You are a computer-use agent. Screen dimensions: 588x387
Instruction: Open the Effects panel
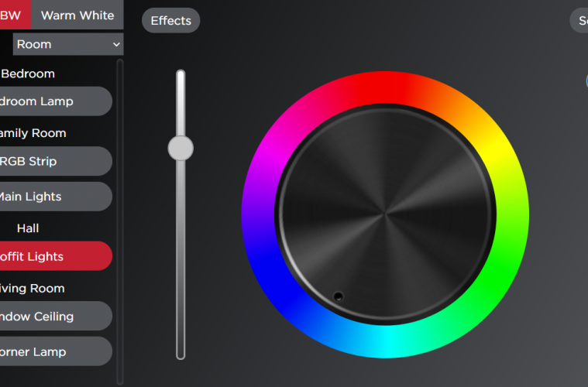pyautogui.click(x=170, y=21)
